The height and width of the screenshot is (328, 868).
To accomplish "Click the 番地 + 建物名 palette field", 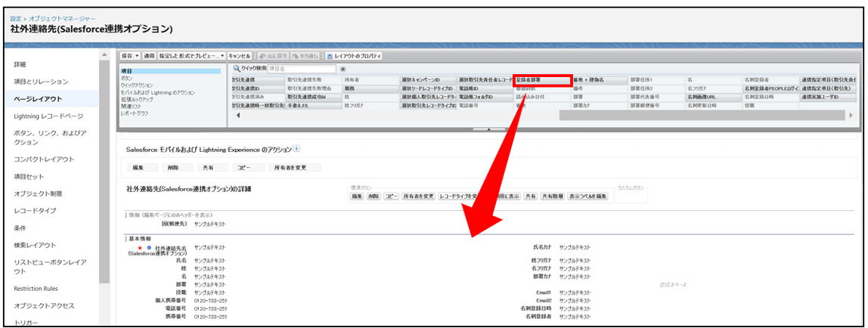I will 600,80.
